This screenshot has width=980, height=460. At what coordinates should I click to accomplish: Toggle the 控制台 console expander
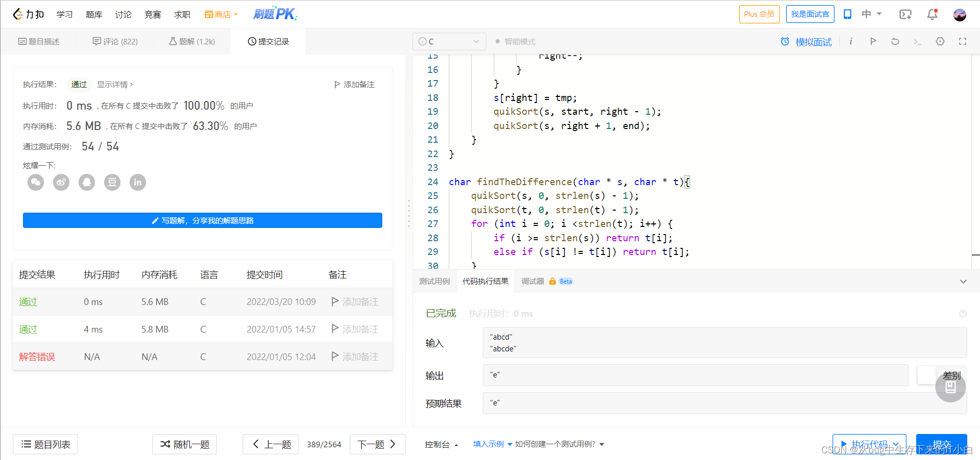pyautogui.click(x=442, y=444)
